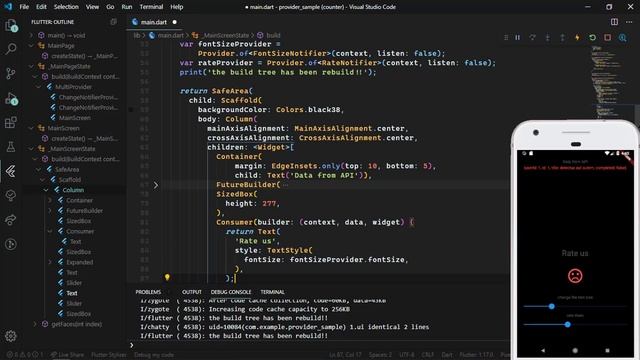Click Step Out in debug toolbar
Screen dimensions: 640x360
coord(562,38)
